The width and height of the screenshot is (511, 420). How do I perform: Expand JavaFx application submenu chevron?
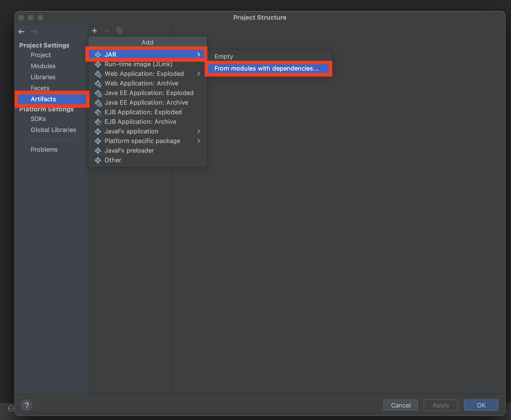pyautogui.click(x=199, y=131)
